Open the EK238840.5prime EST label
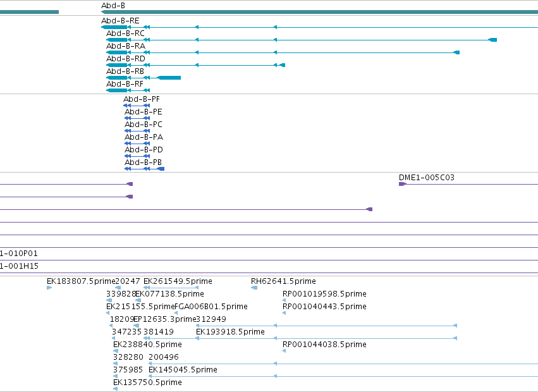This screenshot has height=392, width=538. (147, 345)
